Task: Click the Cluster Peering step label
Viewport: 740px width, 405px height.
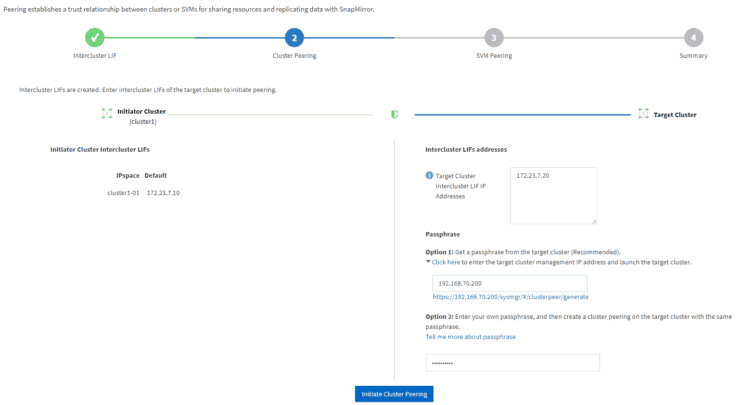Action: (294, 56)
